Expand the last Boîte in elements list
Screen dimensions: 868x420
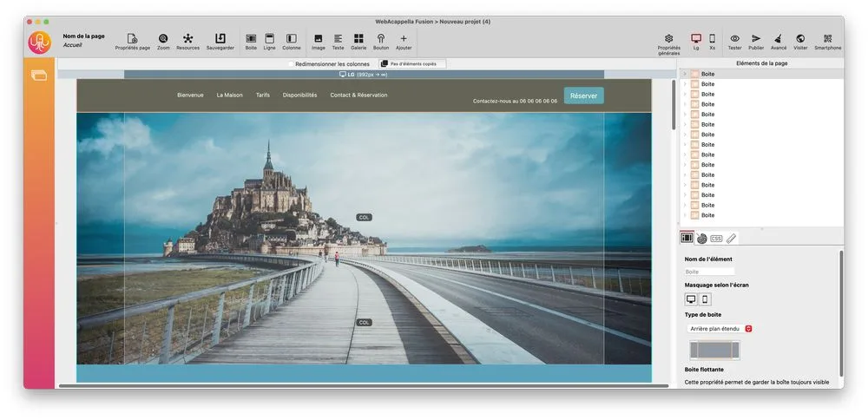tap(685, 215)
